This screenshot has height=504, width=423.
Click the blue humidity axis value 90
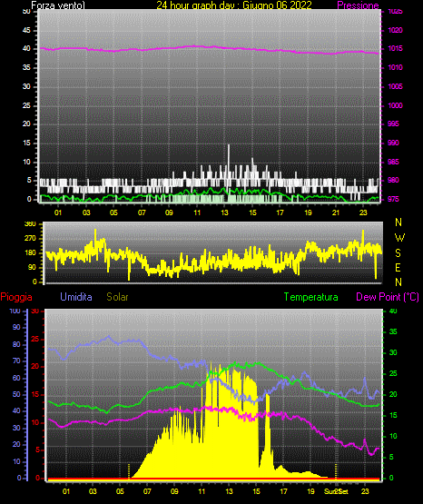click(x=16, y=327)
